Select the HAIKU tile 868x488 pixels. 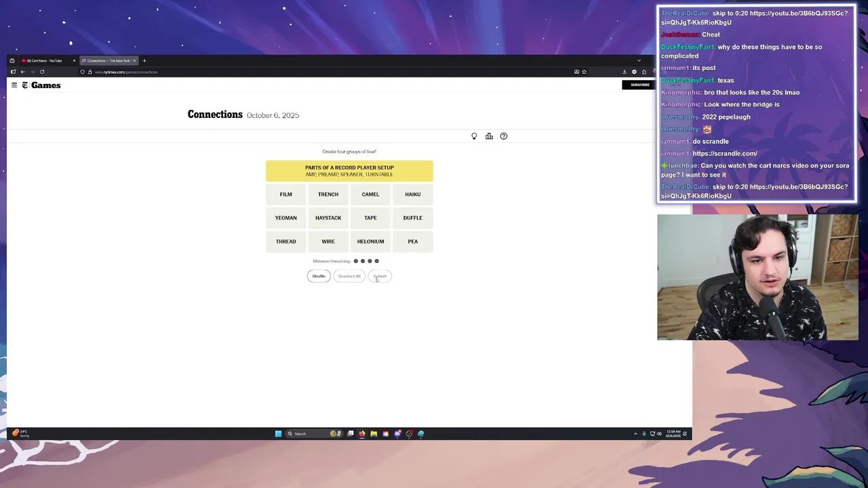point(413,195)
